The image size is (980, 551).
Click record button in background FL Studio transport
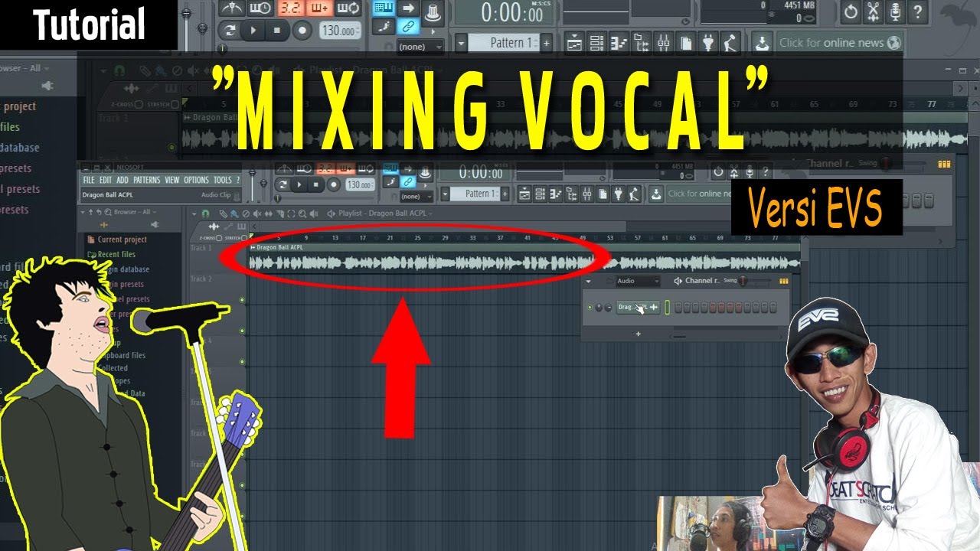[x=302, y=31]
